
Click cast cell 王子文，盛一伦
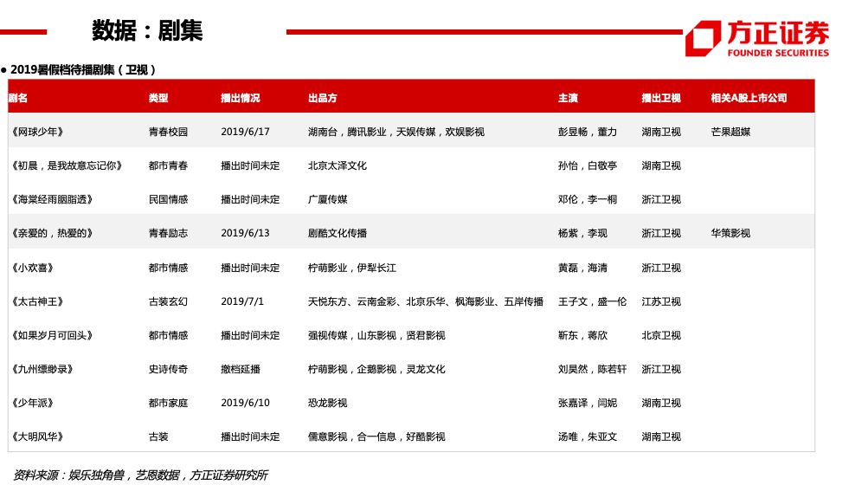(592, 301)
